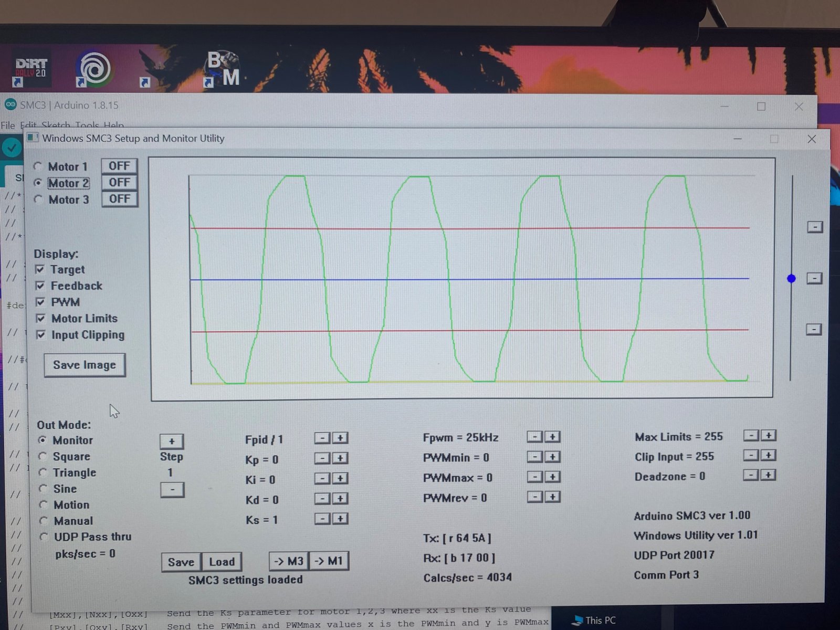Image resolution: width=840 pixels, height=630 pixels.
Task: Increase Step with the plus button
Action: [x=172, y=441]
